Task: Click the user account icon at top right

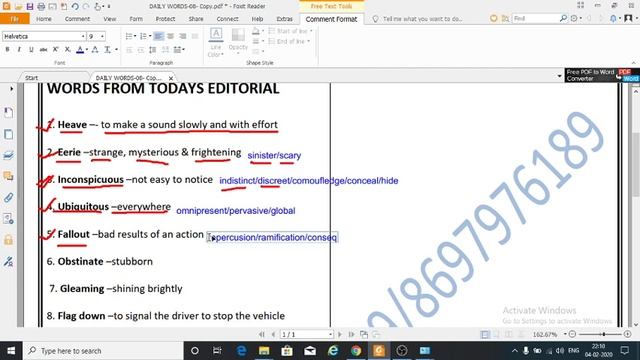Action: (628, 18)
